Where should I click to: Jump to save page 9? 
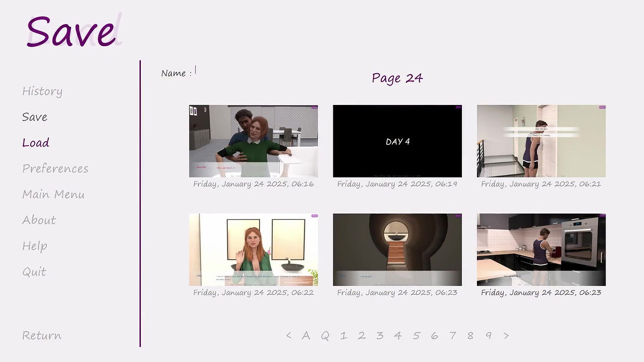pyautogui.click(x=489, y=336)
